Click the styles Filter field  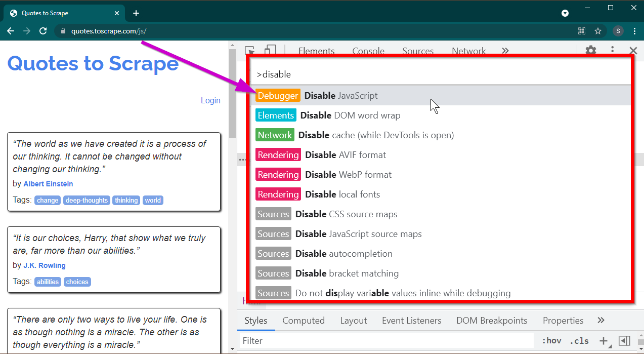click(387, 341)
